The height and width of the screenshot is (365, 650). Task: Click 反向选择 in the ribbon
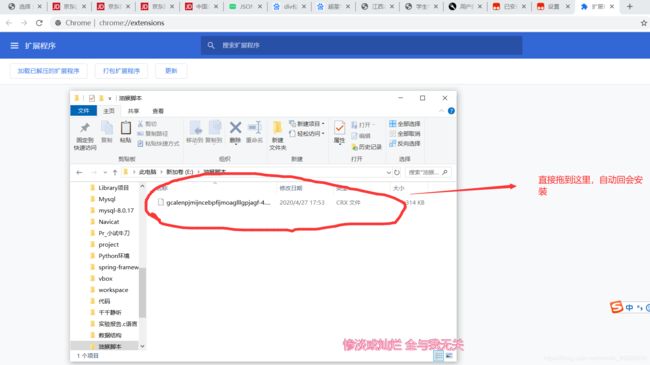point(405,144)
